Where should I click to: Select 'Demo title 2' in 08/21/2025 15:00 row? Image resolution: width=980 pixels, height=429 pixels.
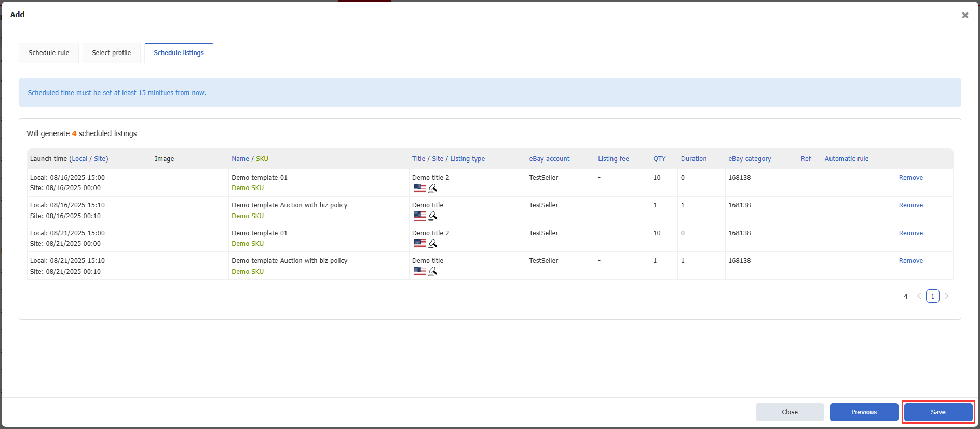(431, 233)
